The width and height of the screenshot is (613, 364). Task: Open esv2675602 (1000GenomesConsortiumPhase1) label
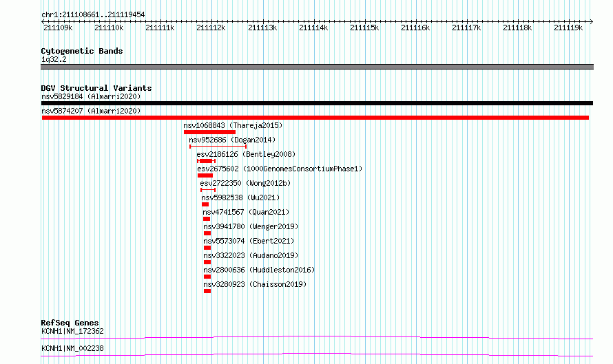(x=280, y=169)
